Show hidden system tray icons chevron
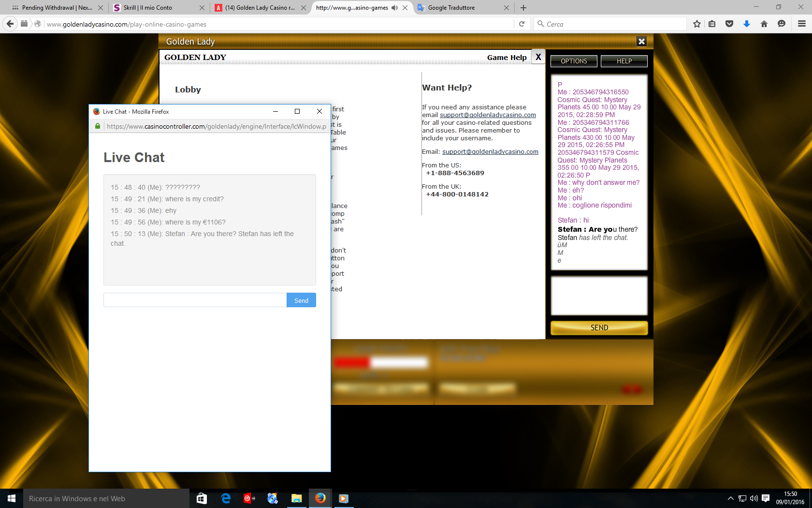The image size is (812, 508). [730, 498]
